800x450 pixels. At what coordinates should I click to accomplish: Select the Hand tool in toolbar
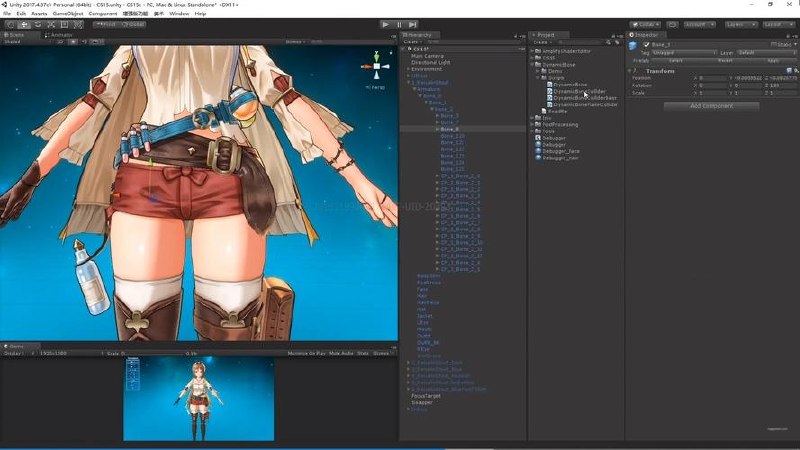click(11, 24)
